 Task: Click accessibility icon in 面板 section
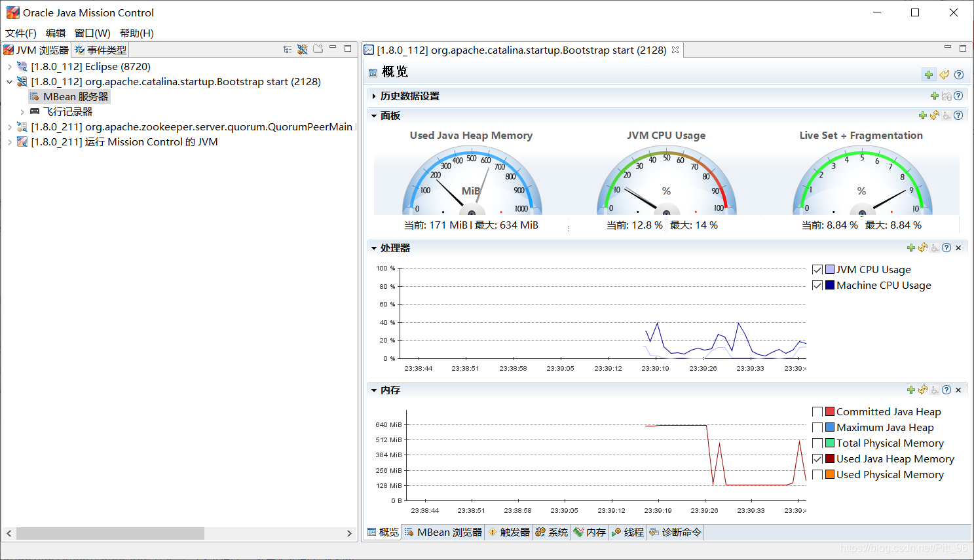(x=946, y=115)
